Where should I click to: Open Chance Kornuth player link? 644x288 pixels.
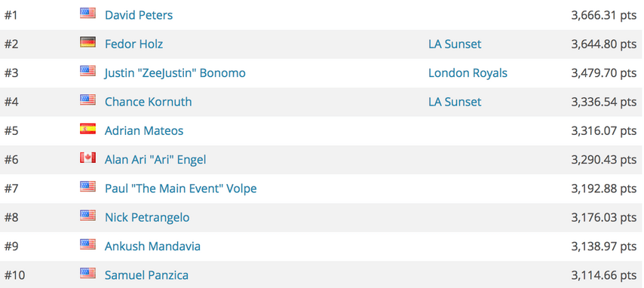pos(149,102)
